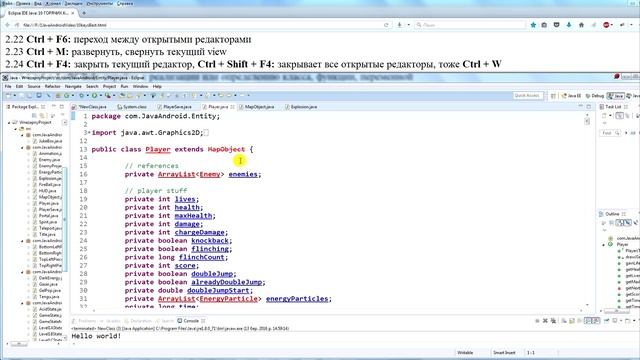Viewport: 640px width, 360px height.
Task: Click the Open Perspective icon
Action: [553, 96]
